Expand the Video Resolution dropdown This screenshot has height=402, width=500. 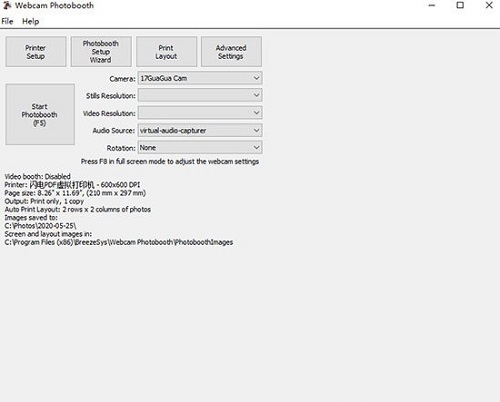(200, 113)
